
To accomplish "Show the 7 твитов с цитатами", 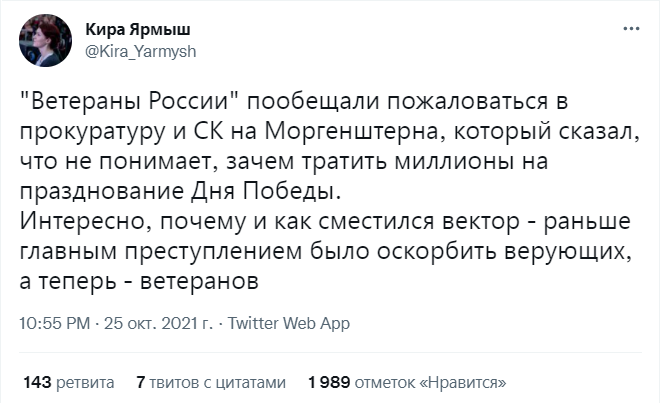I will coord(211,381).
